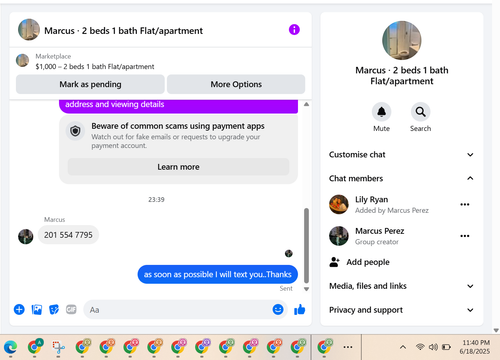Click the 'Group creator' subtitle
This screenshot has height=360, width=500.
(377, 242)
